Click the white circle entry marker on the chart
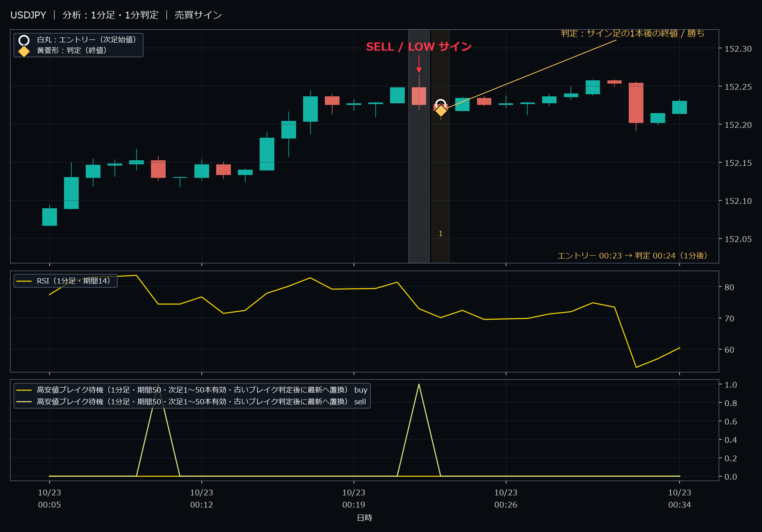 click(x=440, y=105)
